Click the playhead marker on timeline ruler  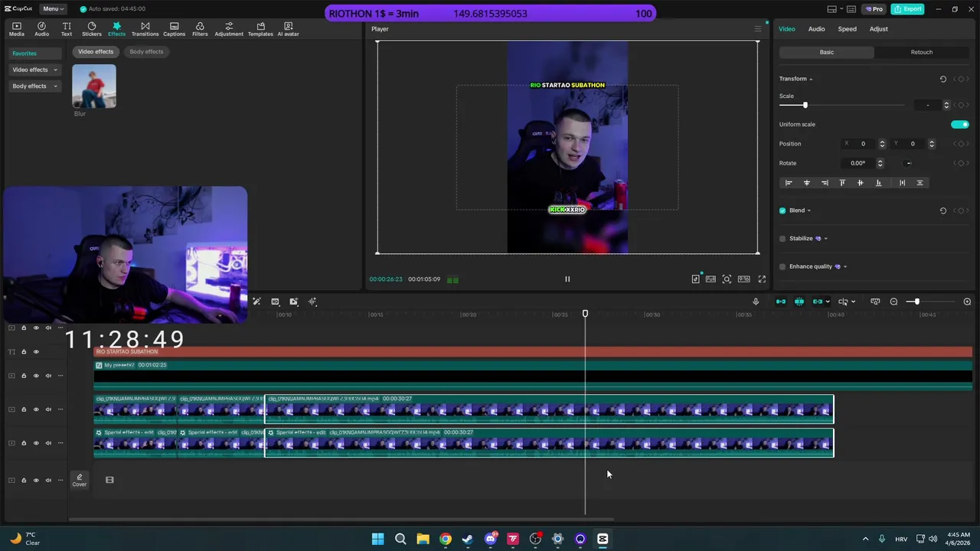585,314
